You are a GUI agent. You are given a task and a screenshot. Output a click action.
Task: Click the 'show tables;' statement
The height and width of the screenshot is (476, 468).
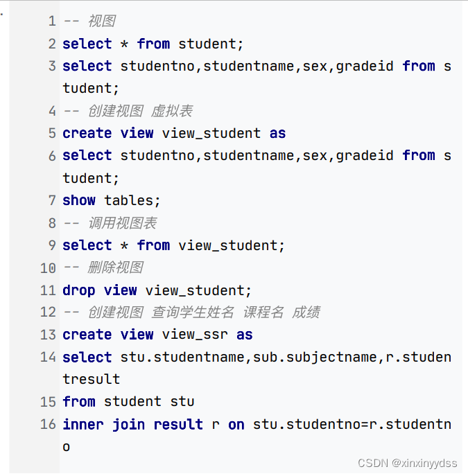coord(111,201)
